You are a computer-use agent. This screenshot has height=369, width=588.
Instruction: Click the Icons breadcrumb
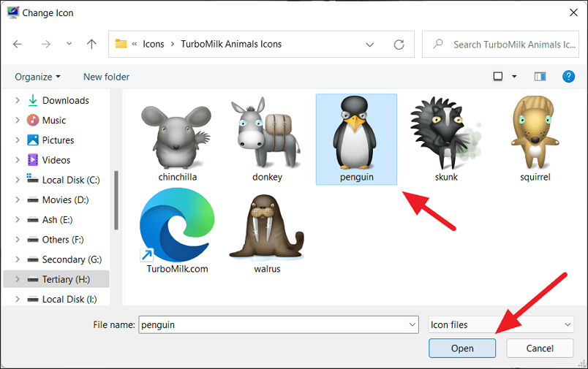click(x=154, y=44)
